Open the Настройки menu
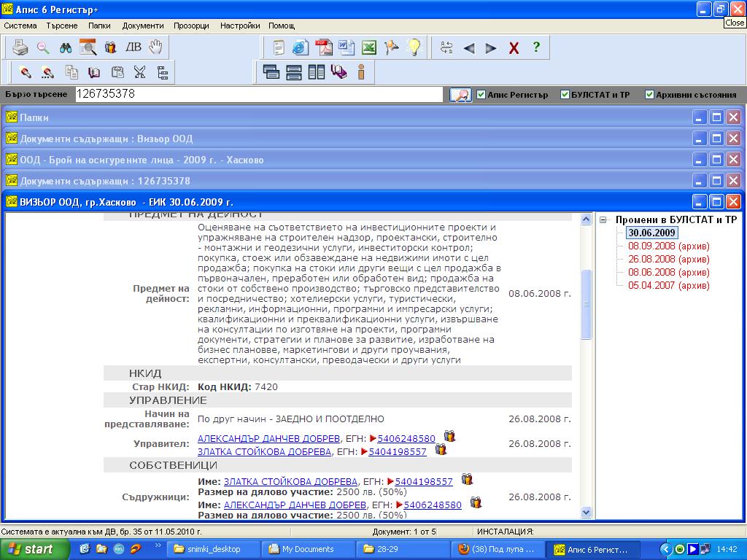This screenshot has height=560, width=747. [x=240, y=26]
